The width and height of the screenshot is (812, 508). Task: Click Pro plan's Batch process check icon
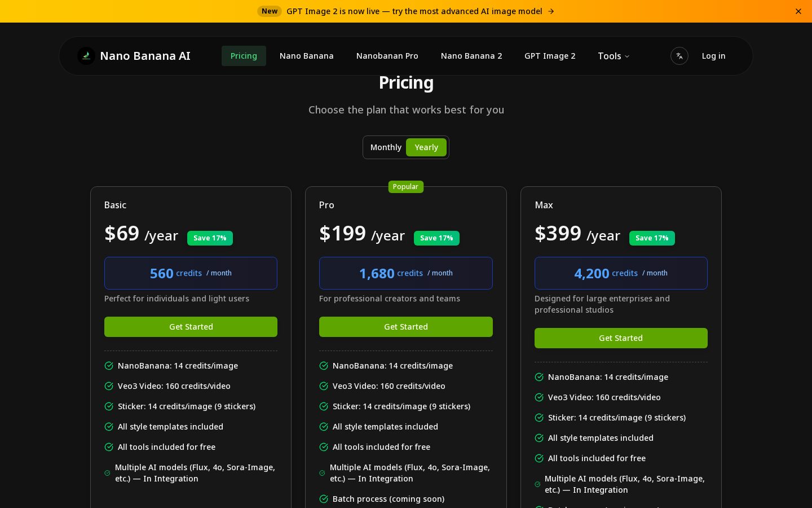324,499
